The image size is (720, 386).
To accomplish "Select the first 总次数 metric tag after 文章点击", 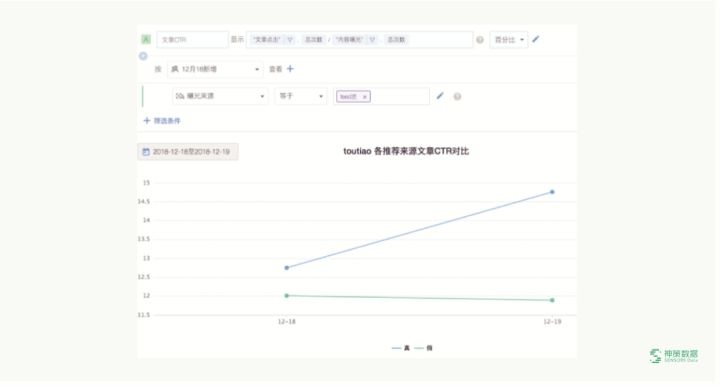I will [314, 39].
